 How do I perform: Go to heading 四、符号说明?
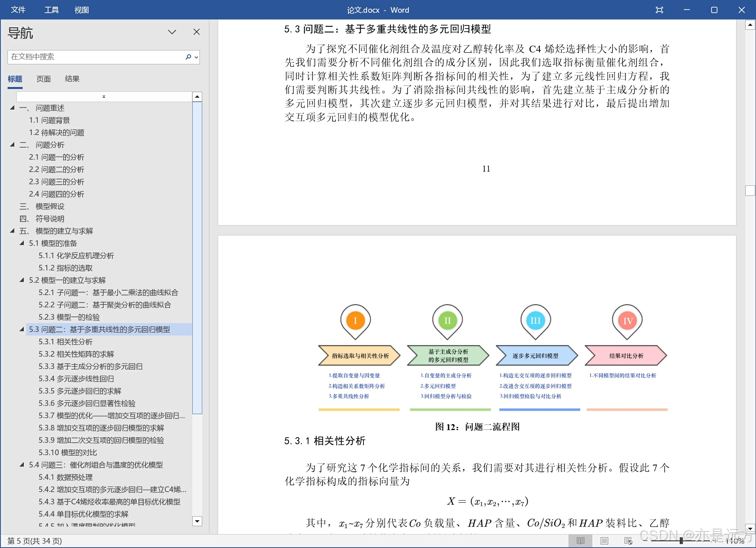42,218
